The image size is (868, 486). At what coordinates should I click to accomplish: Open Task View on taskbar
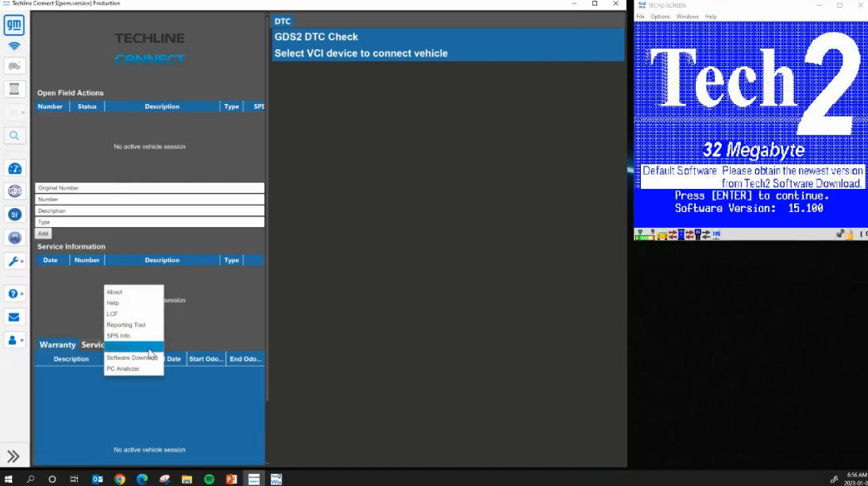(x=74, y=480)
